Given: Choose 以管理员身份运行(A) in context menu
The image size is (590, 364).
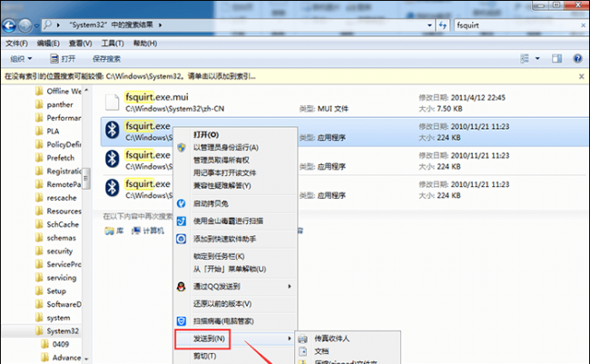Looking at the screenshot, I should click(x=235, y=147).
